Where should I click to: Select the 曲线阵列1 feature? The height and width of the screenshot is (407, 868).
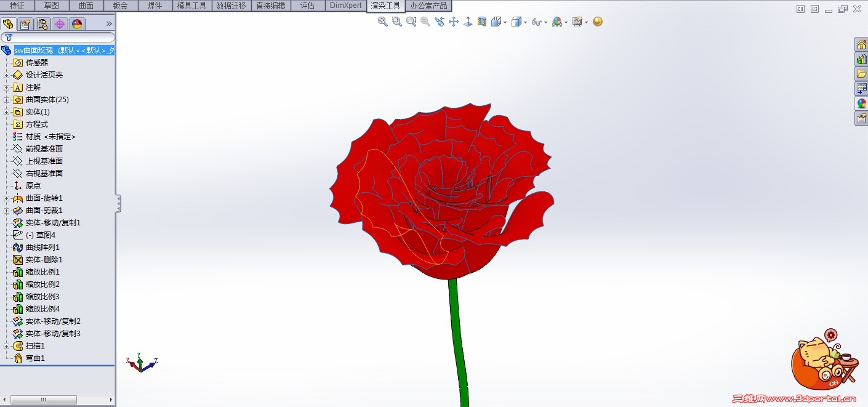click(x=42, y=248)
